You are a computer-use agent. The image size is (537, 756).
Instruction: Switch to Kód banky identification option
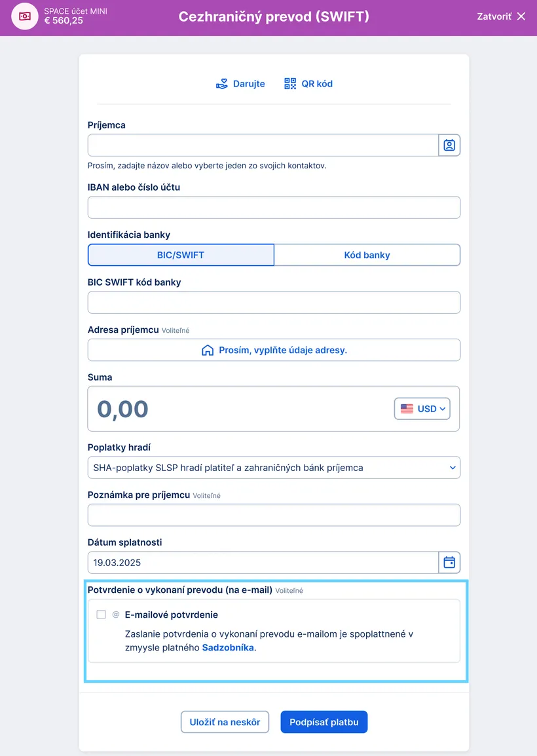click(367, 255)
